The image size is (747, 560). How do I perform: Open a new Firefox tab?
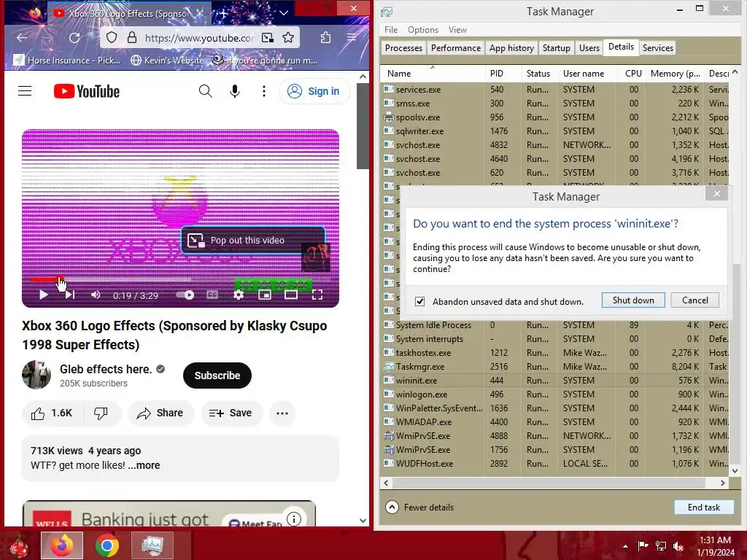tap(223, 13)
